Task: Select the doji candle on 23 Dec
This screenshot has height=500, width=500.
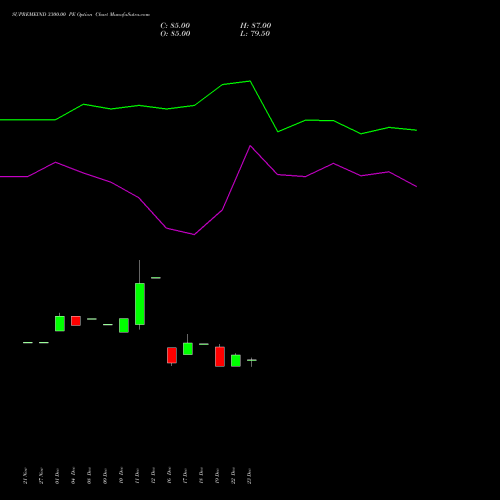Action: pos(252,360)
